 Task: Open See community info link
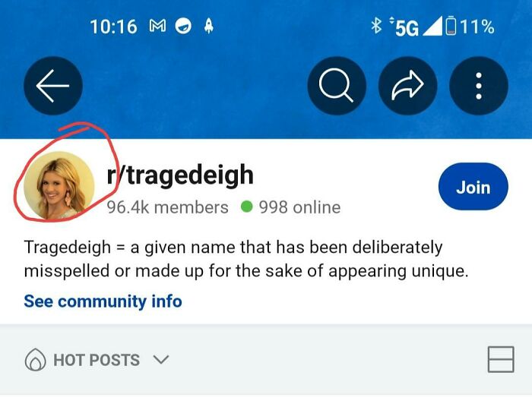pyautogui.click(x=103, y=301)
